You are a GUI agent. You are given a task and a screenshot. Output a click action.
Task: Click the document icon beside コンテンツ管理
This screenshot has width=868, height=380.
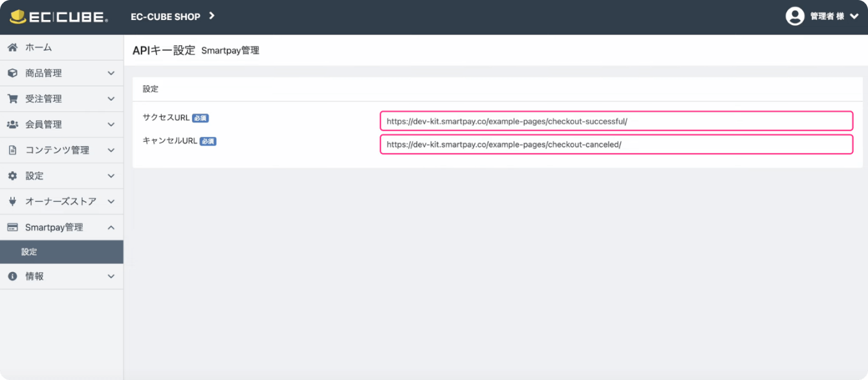pos(12,150)
